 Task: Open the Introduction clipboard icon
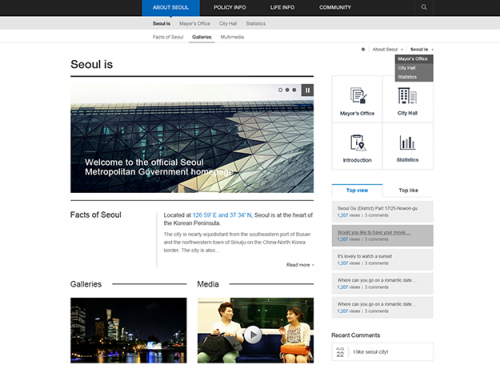click(x=358, y=143)
